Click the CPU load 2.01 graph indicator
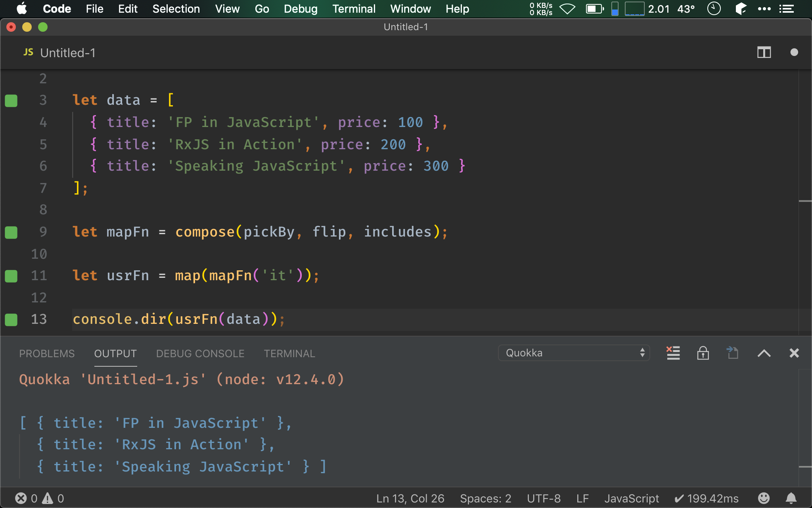812x508 pixels. click(647, 9)
